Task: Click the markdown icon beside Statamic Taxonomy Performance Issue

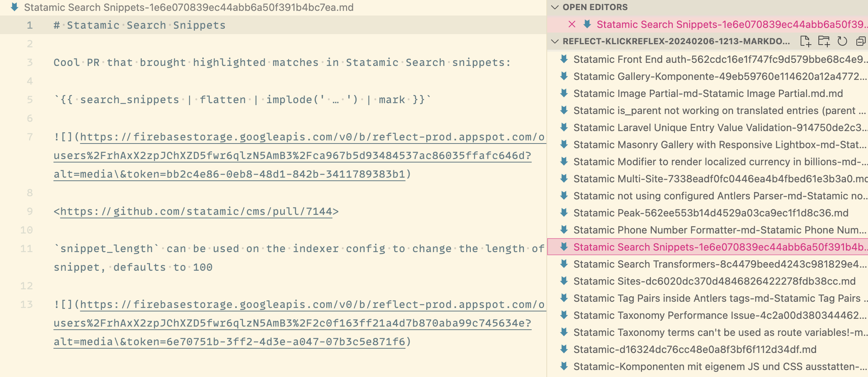Action: (x=564, y=315)
